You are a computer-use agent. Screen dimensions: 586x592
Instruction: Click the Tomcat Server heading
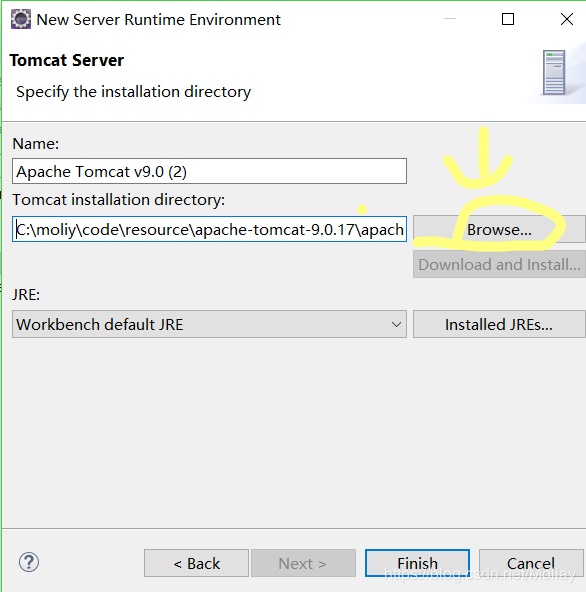[67, 60]
